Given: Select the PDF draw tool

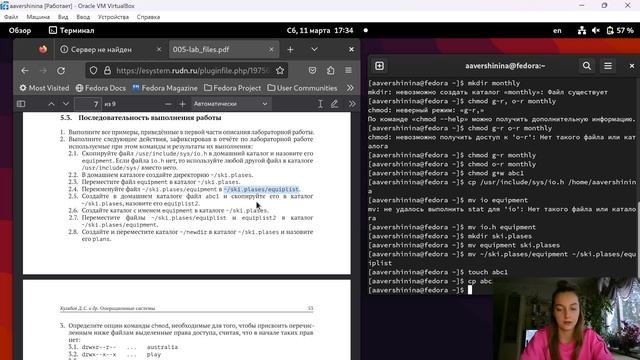Looking at the screenshot, I should [x=334, y=104].
